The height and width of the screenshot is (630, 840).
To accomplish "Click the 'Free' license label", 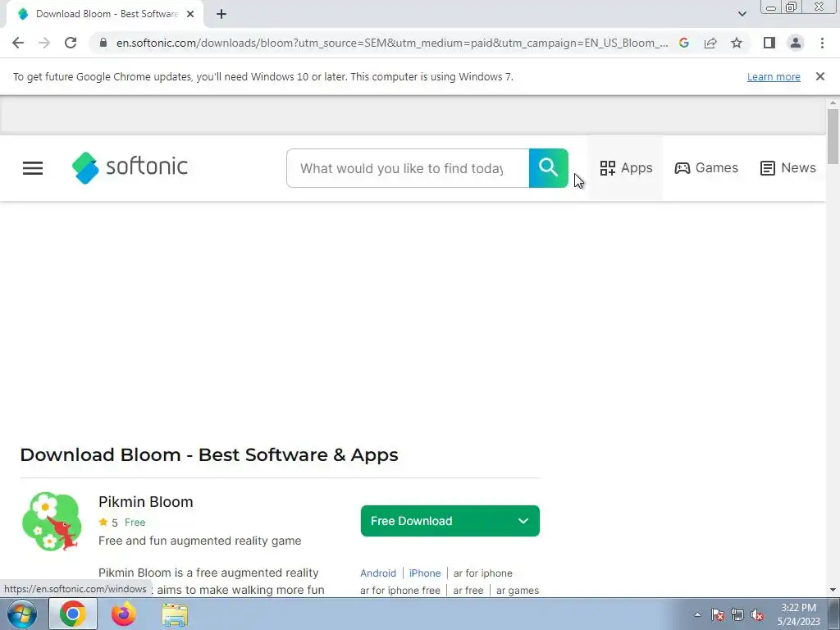I will (x=135, y=523).
